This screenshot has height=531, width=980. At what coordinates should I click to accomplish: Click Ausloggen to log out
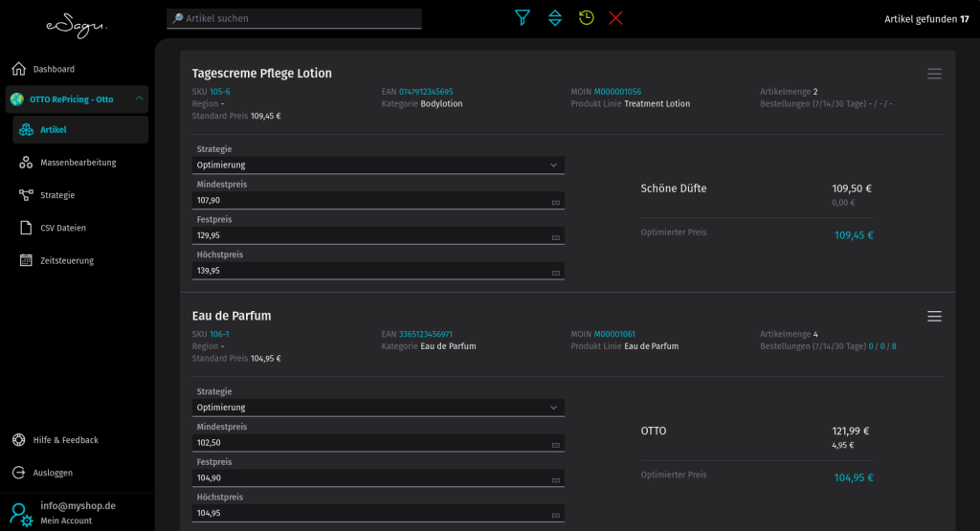point(53,473)
